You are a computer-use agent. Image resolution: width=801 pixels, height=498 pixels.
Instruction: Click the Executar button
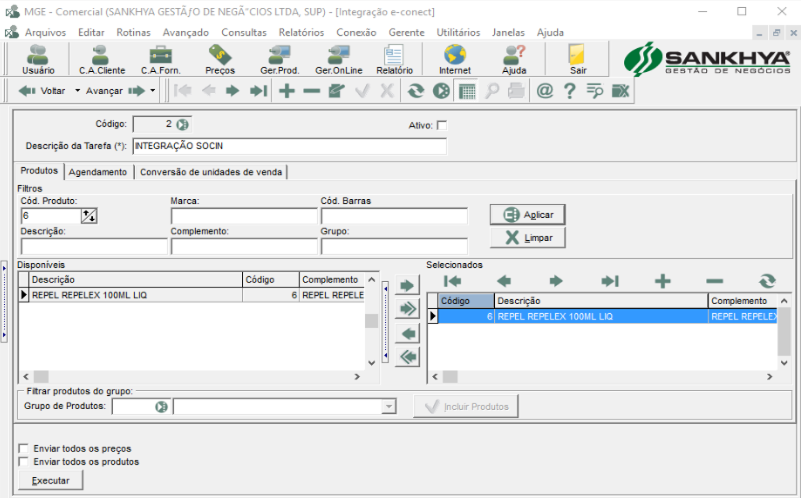pos(51,481)
